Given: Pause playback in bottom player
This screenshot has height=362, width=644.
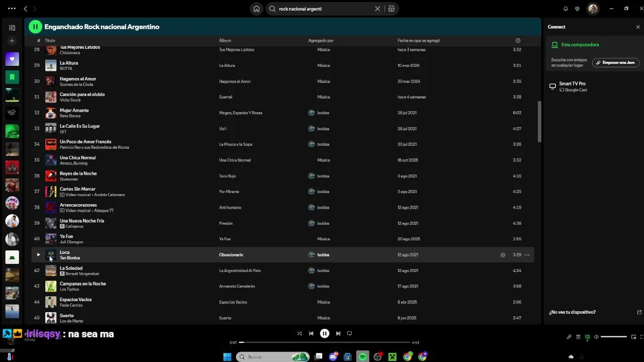Looking at the screenshot, I should pos(325,333).
